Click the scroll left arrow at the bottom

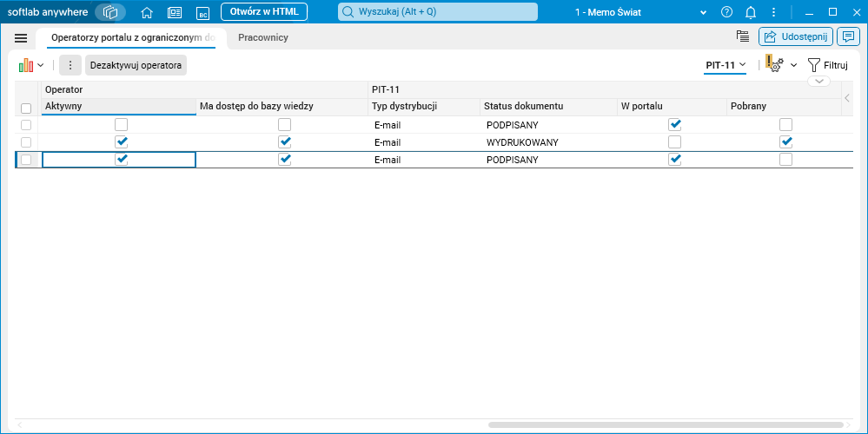tap(19, 425)
